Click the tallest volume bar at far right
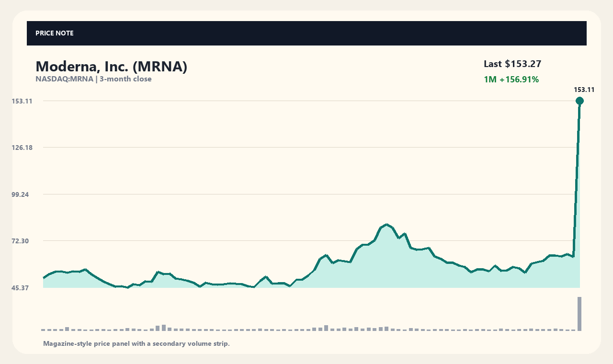 tap(579, 314)
